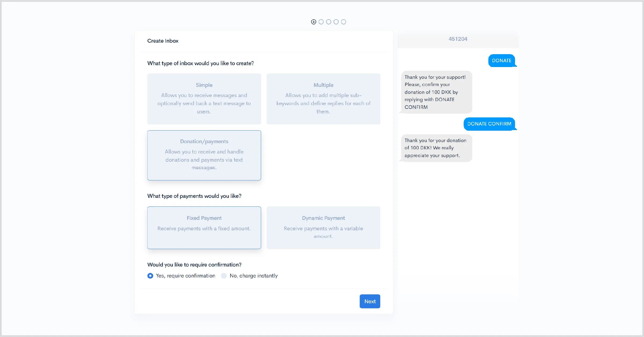Click the first step indicator with arrow icon
This screenshot has height=337, width=644.
[313, 22]
